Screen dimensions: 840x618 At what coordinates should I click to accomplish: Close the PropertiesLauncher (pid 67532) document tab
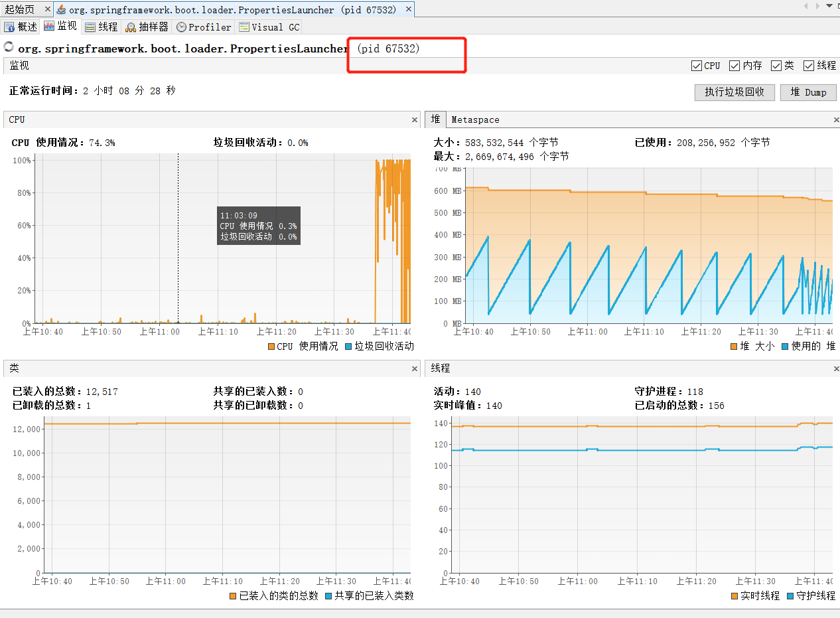click(x=409, y=9)
